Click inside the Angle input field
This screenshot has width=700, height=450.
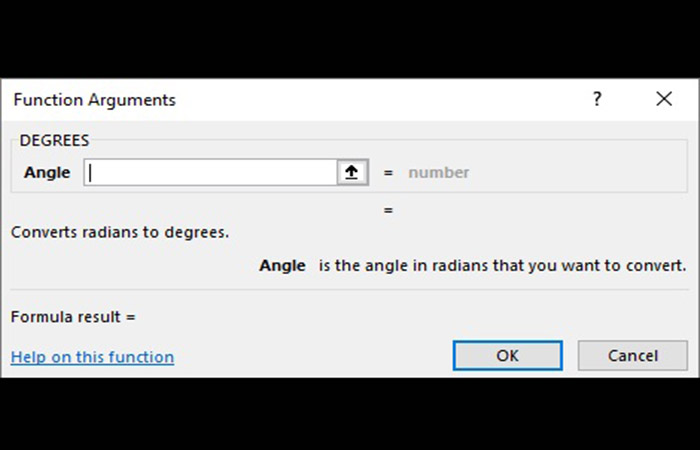click(x=210, y=172)
